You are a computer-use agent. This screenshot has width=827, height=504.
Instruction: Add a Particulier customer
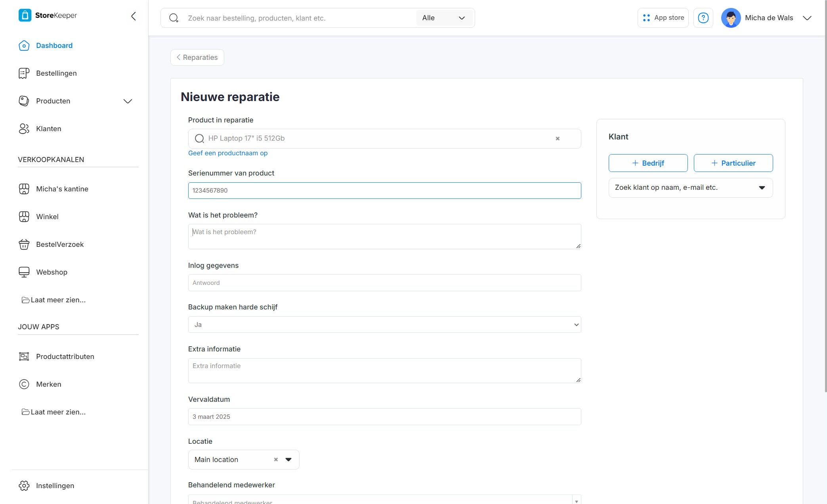pos(733,163)
